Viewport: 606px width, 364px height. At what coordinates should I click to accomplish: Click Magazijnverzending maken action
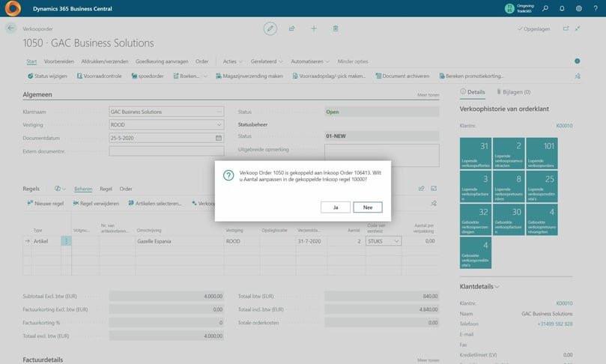coord(249,76)
